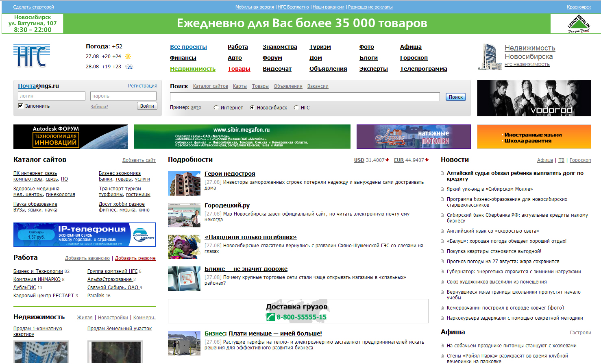Click the rainy cloud icon for 28.08
601x364 pixels.
click(129, 67)
